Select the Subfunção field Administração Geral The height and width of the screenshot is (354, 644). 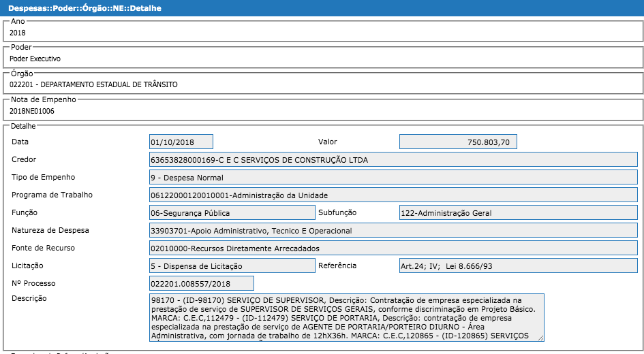[518, 213]
